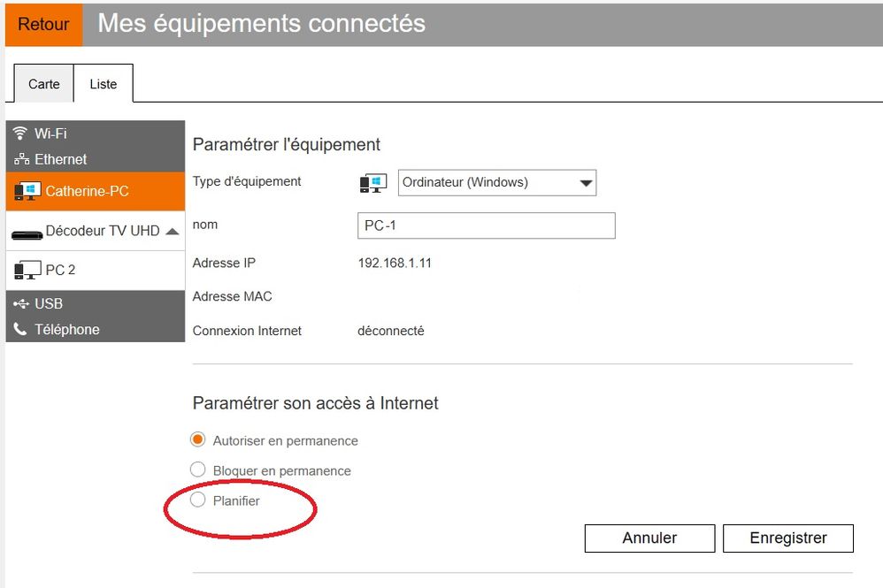Click the USB icon in the sidebar

22,303
